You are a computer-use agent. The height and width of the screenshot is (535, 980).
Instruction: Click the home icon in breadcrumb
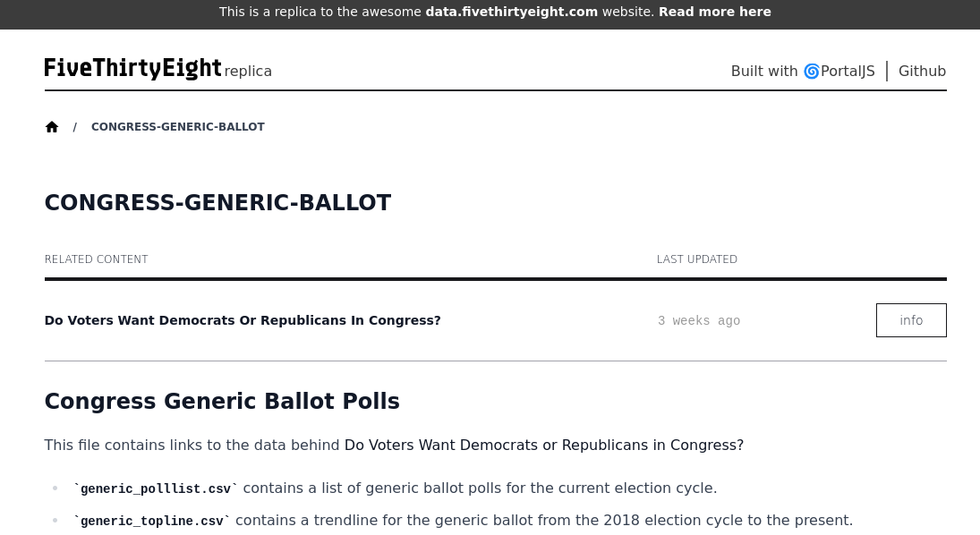tap(52, 127)
